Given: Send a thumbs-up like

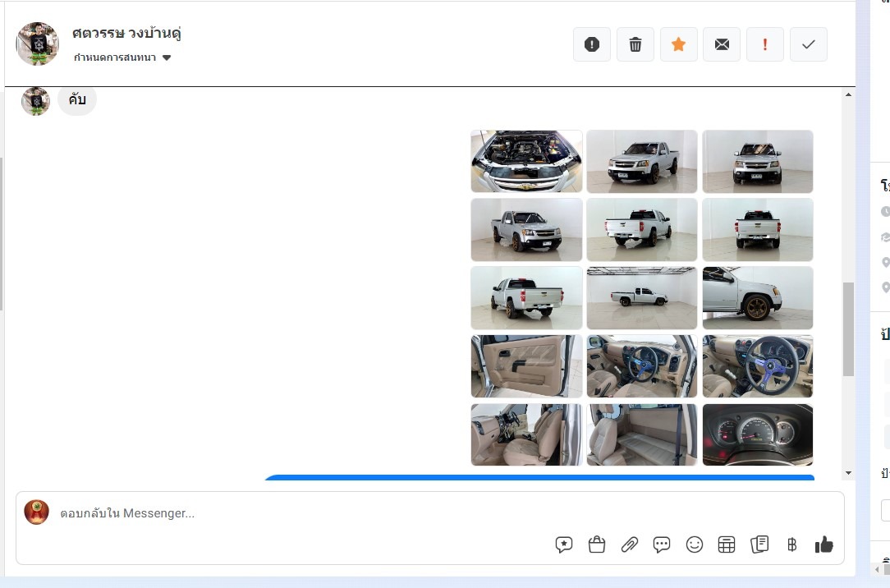Looking at the screenshot, I should 823,544.
